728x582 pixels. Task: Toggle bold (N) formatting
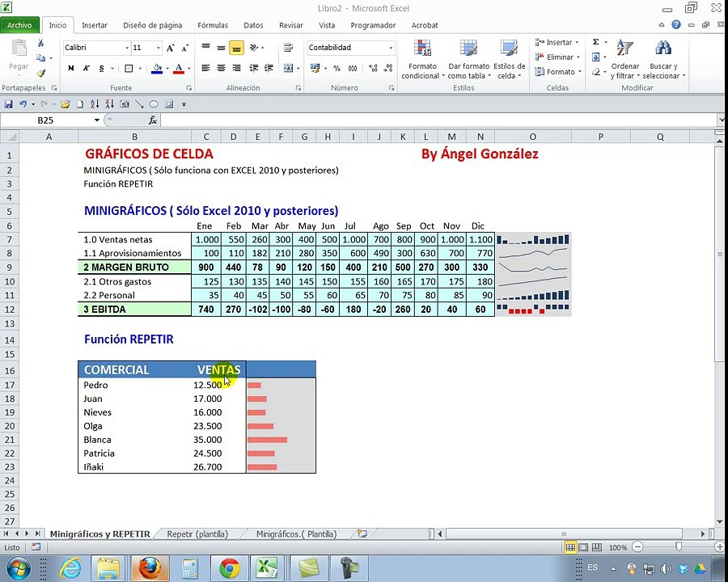(x=70, y=68)
